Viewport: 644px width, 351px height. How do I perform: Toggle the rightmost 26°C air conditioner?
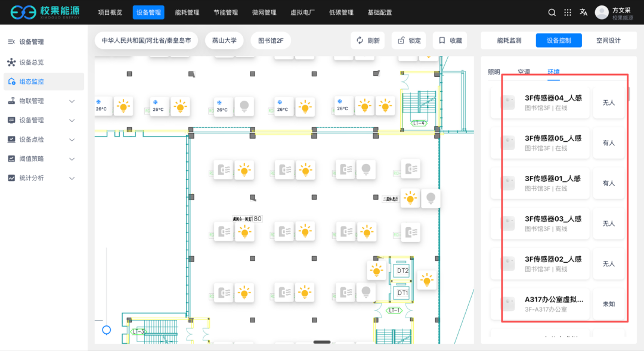coord(343,106)
